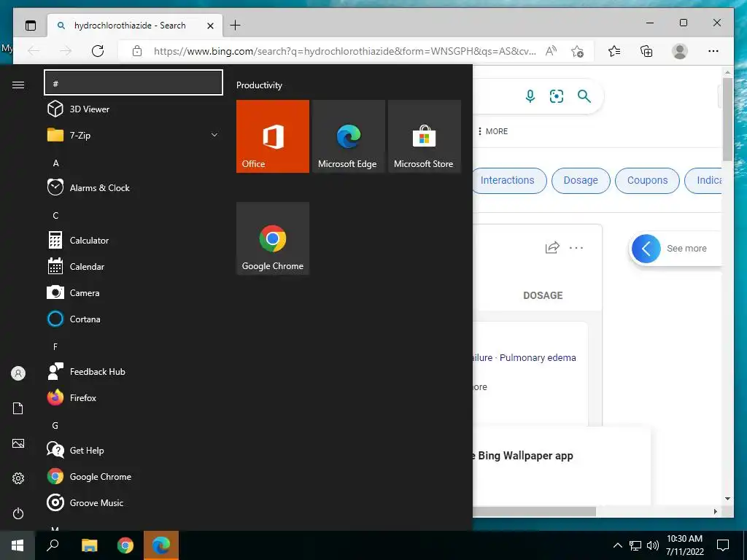The image size is (747, 560).
Task: Add this page to favorites
Action: 578,52
